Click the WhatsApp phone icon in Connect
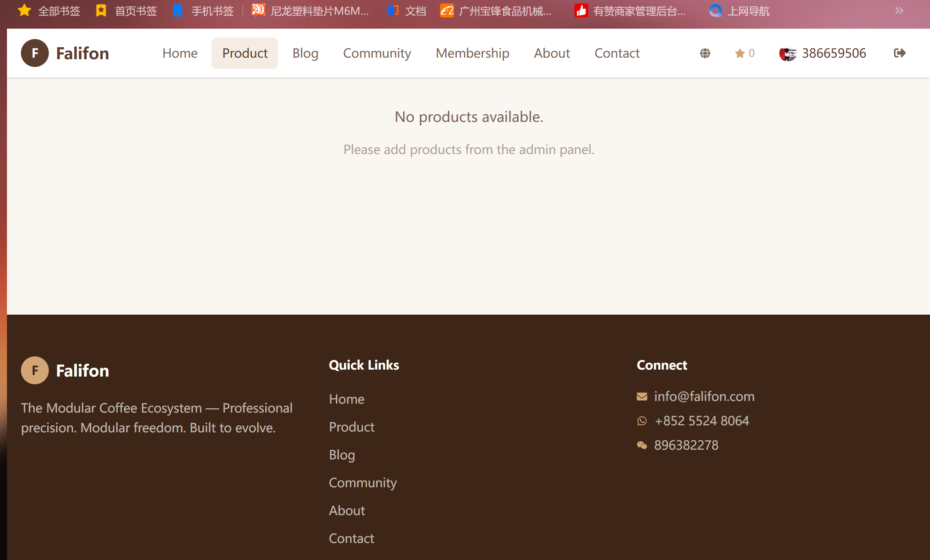Screen dimensions: 930x560 642,421
